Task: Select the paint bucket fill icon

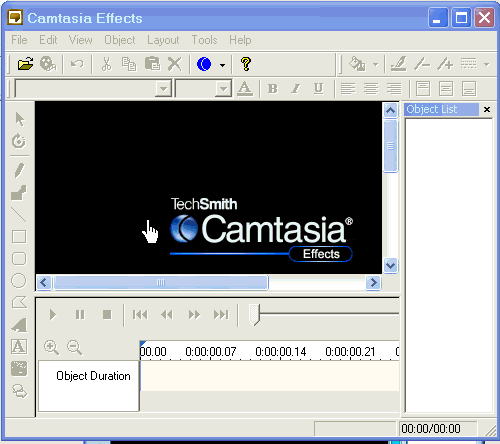Action: click(357, 64)
